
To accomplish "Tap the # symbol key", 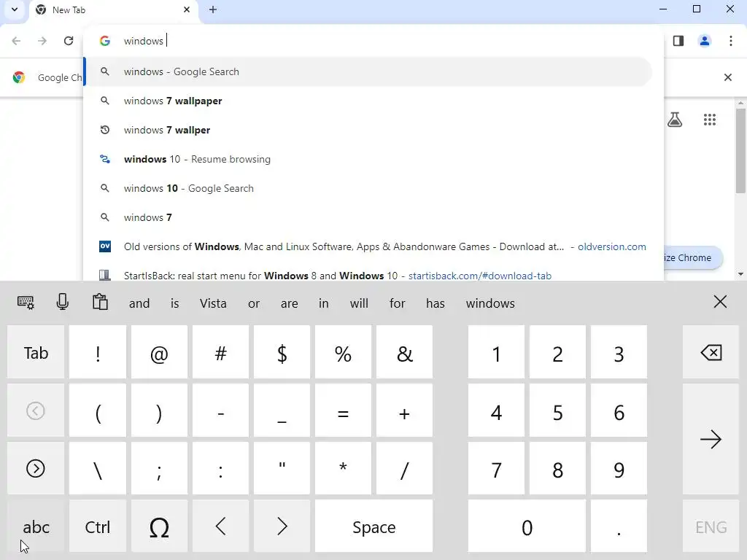I will tap(220, 352).
